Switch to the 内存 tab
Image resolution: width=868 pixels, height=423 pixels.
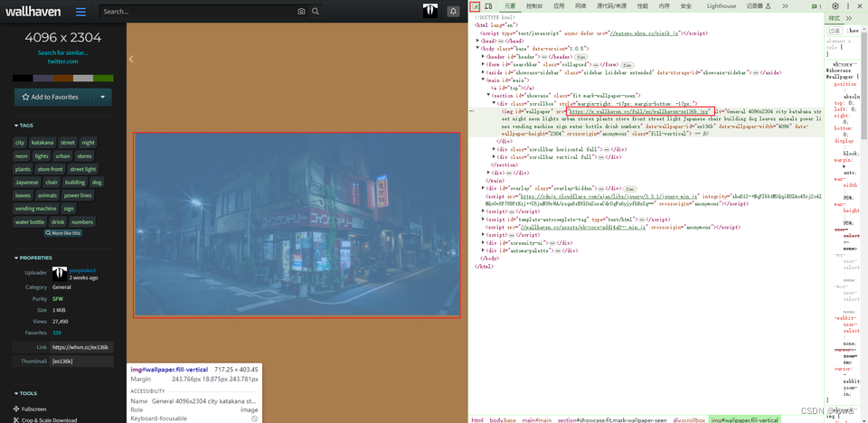[x=664, y=6]
